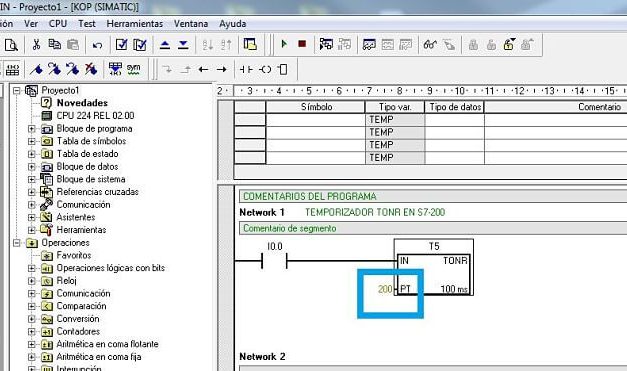Expand Bloque de datos node
The width and height of the screenshot is (627, 371).
click(x=32, y=167)
